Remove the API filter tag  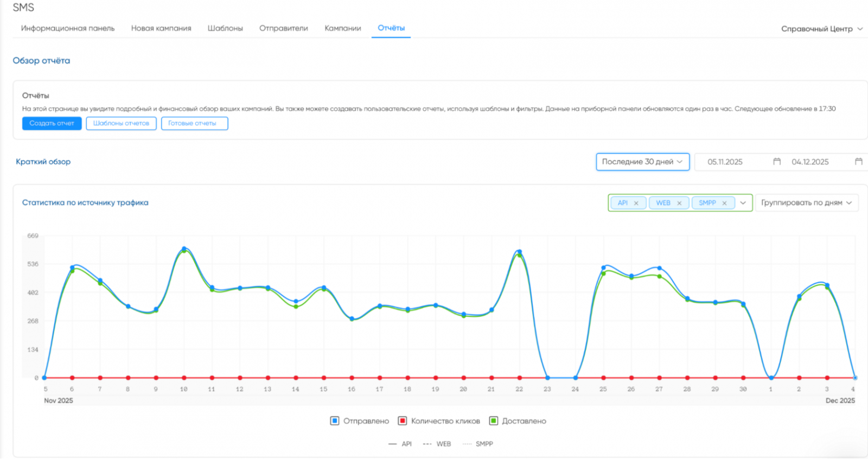coord(636,203)
